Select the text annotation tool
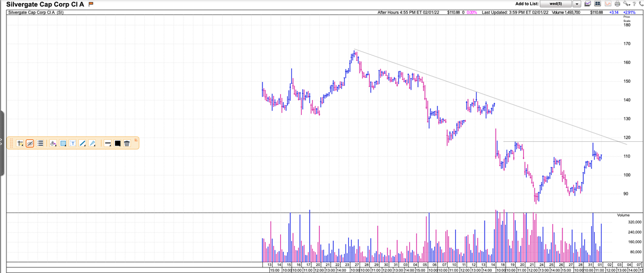The image size is (644, 273). (x=72, y=143)
